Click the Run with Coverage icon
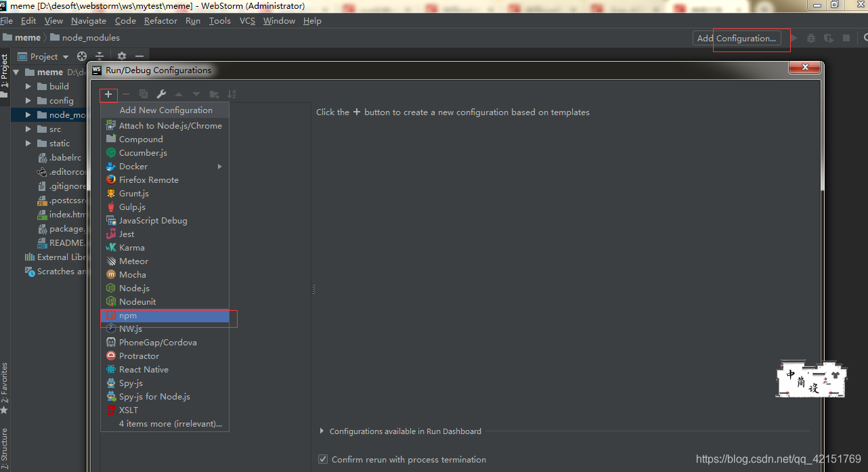868x472 pixels. click(828, 39)
